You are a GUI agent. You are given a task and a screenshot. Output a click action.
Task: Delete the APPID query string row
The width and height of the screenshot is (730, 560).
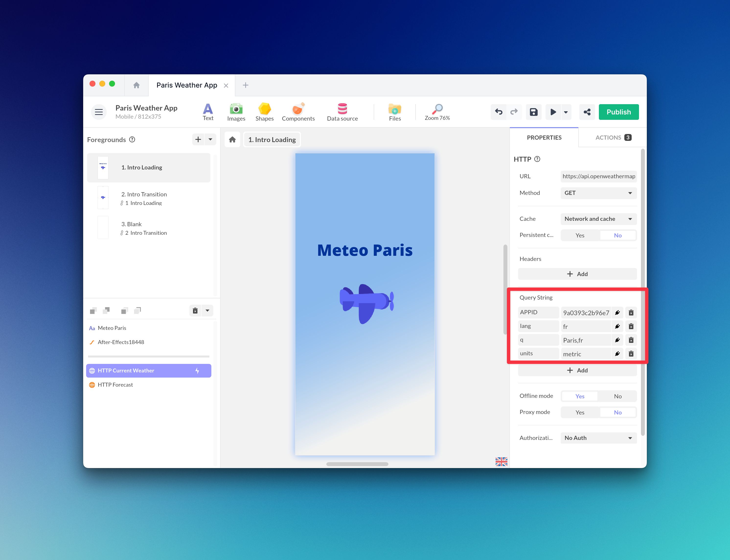click(x=631, y=313)
